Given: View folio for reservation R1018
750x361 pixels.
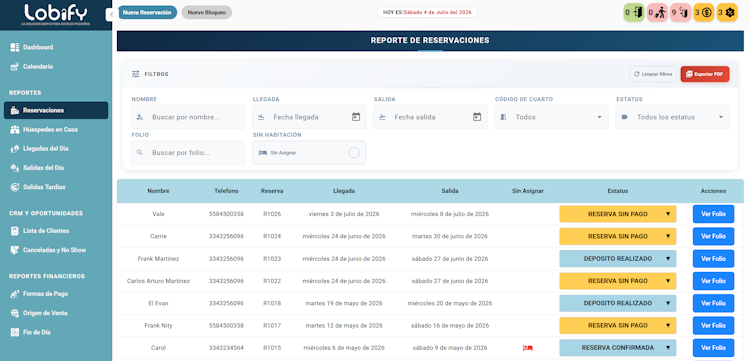Looking at the screenshot, I should pos(713,303).
